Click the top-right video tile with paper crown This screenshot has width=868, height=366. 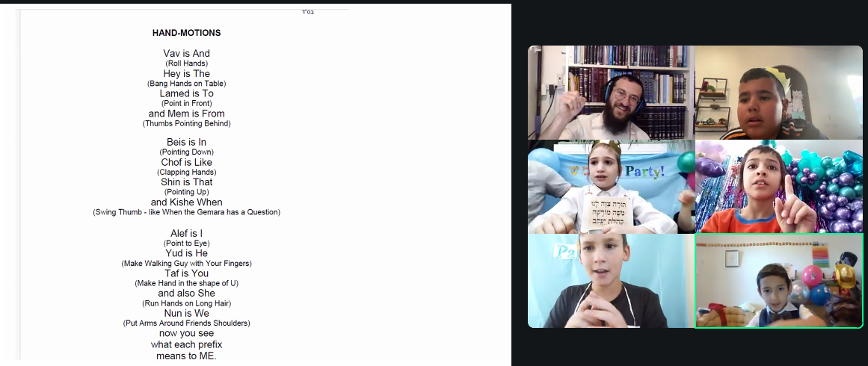[778, 93]
